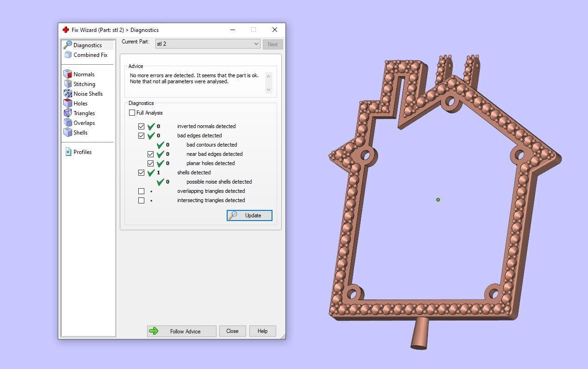The width and height of the screenshot is (588, 369).
Task: Switch to Noise Shells page label
Action: (88, 94)
